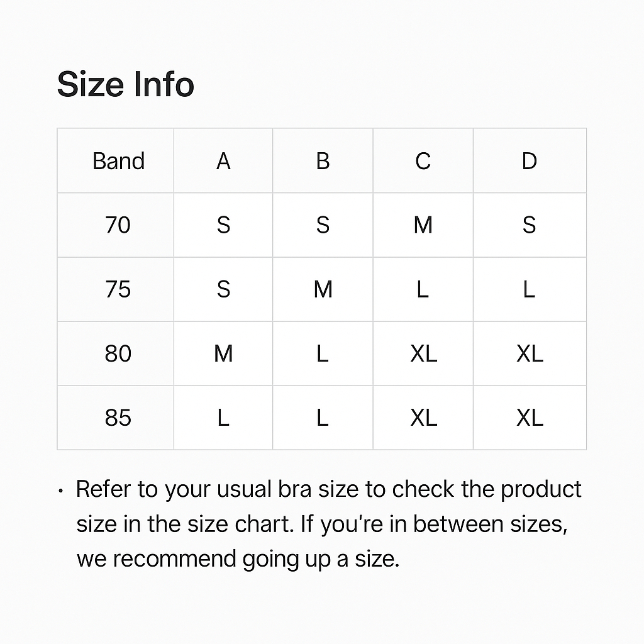The width and height of the screenshot is (644, 644).
Task: Select the band 70 row label
Action: 118,225
